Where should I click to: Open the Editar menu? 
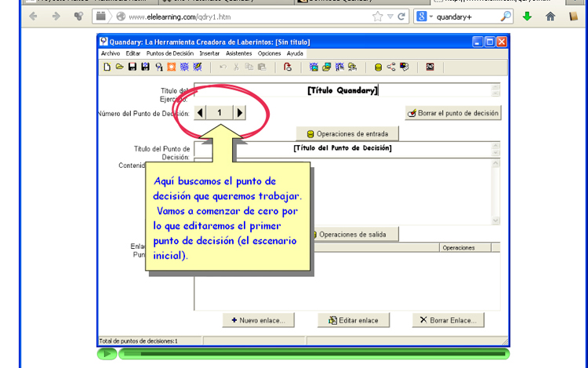(x=133, y=53)
